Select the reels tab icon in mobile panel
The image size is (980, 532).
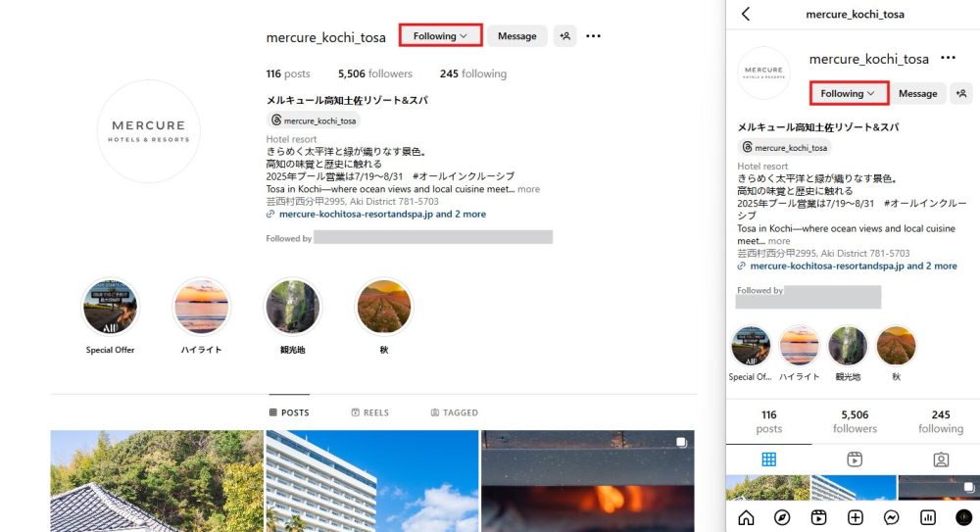[855, 459]
